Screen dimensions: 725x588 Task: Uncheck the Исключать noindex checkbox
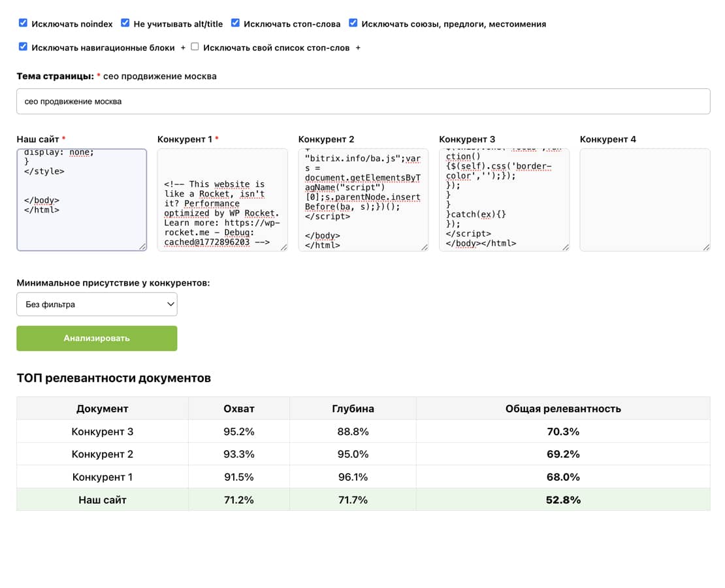pos(23,23)
